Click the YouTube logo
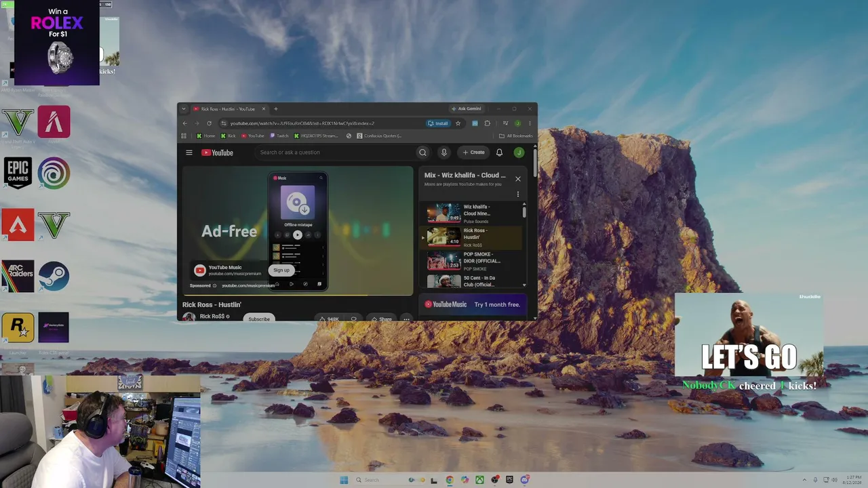Image resolution: width=868 pixels, height=488 pixels. pyautogui.click(x=217, y=152)
